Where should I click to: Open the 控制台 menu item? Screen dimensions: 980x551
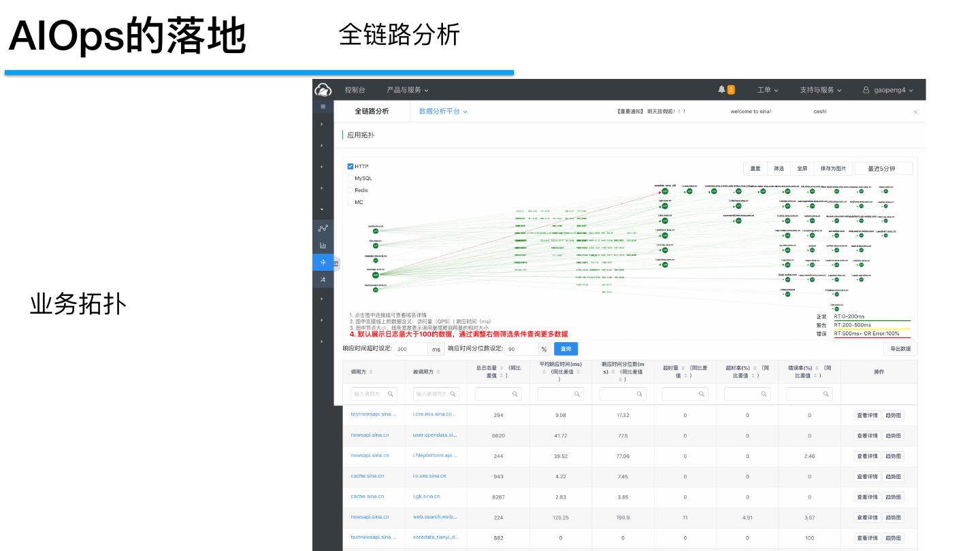coord(355,90)
